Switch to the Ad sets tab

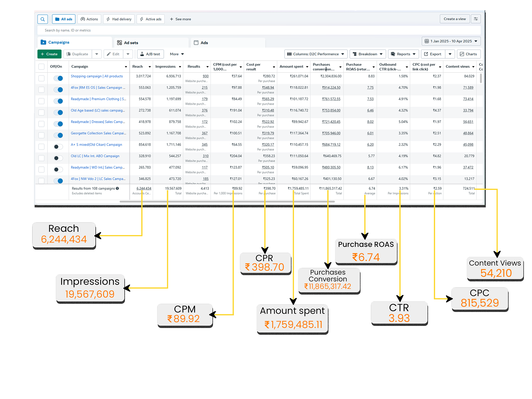pyautogui.click(x=128, y=43)
